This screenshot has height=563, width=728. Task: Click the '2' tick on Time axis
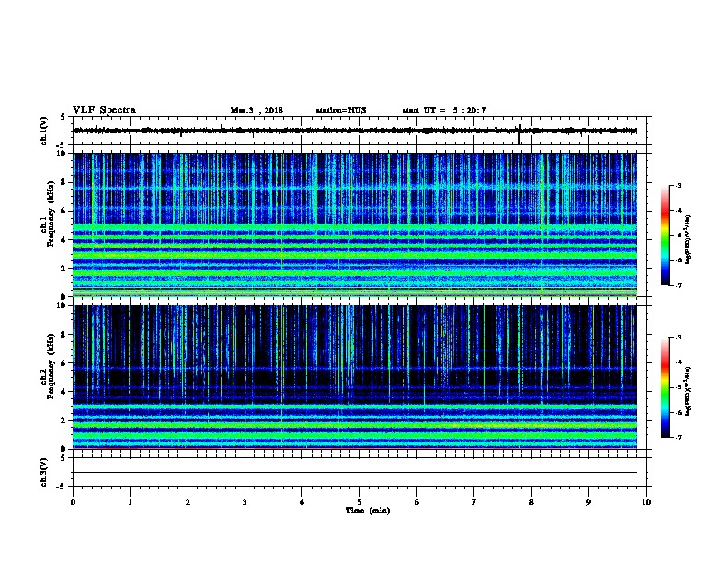188,502
